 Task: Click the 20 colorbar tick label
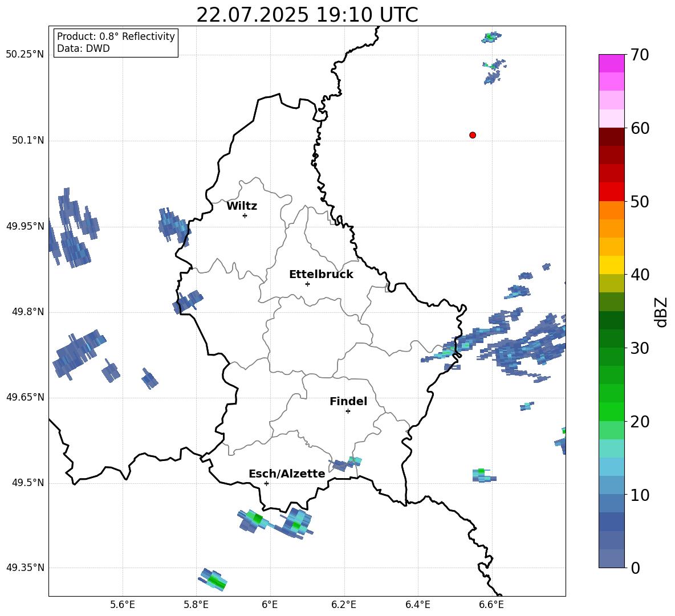(x=640, y=422)
